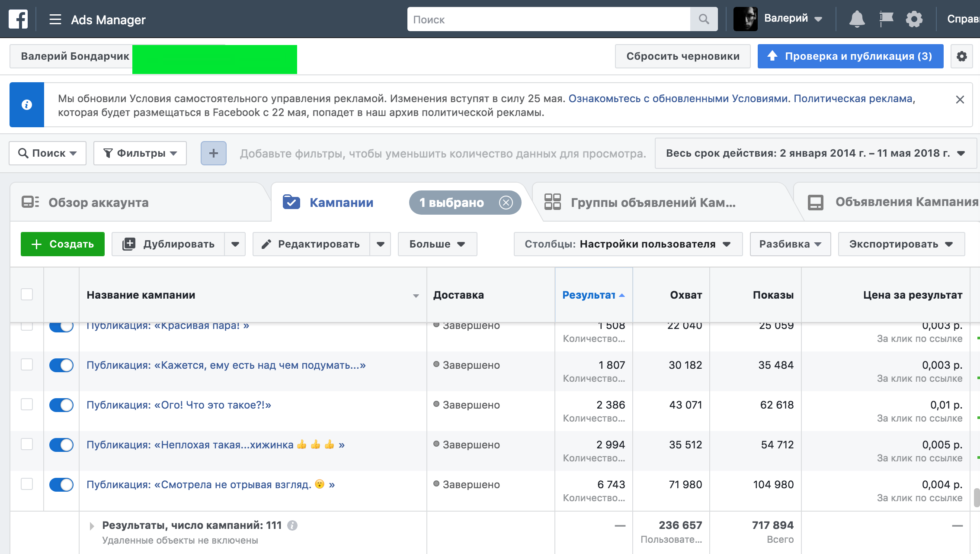Click the flag pages icon
The height and width of the screenshot is (554, 980).
pyautogui.click(x=886, y=19)
